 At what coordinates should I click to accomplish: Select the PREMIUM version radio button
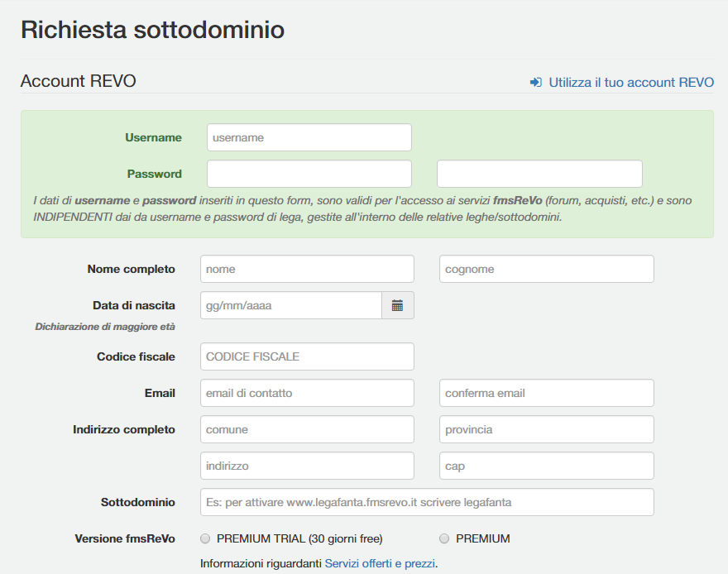[444, 538]
